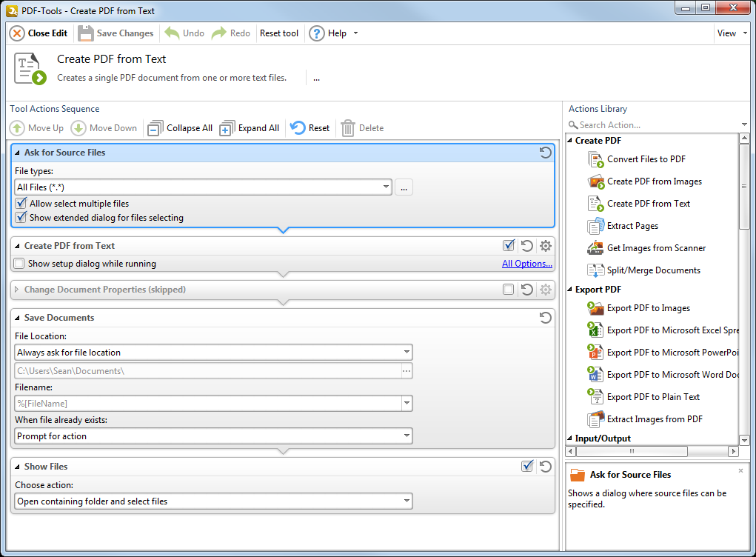Screen dimensions: 756x557
Task: Click in Search Action field
Action: pos(653,125)
